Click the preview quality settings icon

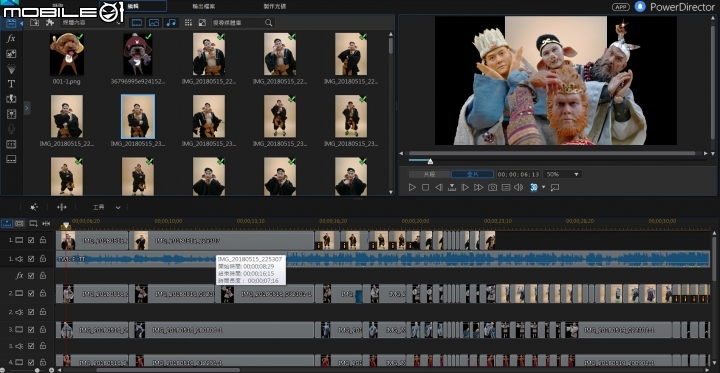(x=506, y=187)
